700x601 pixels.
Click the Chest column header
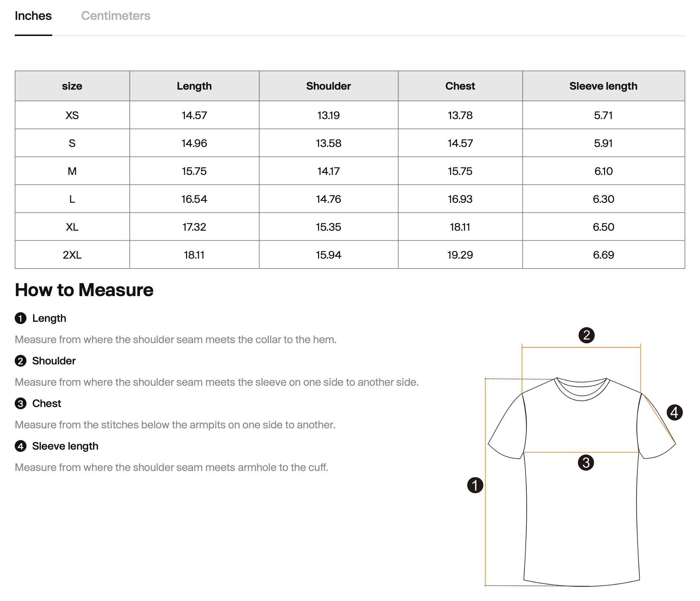coord(460,86)
